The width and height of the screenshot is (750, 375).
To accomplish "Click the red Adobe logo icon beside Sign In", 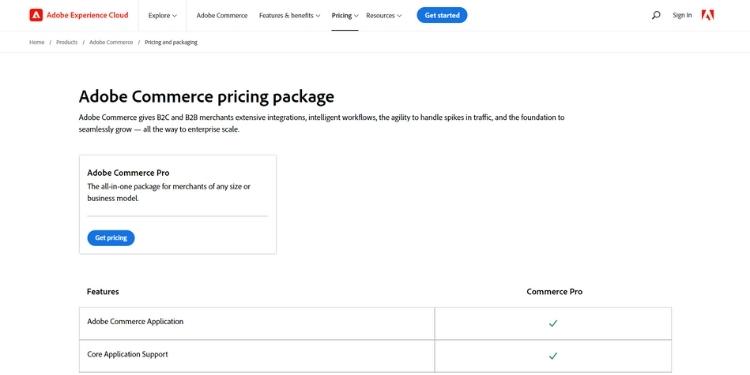I will [x=707, y=15].
